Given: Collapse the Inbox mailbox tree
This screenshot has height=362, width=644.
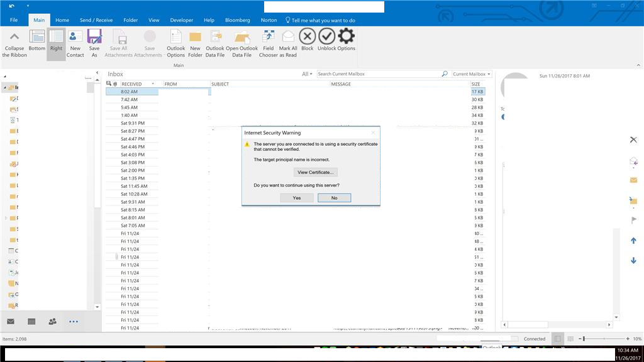Looking at the screenshot, I should [5, 87].
